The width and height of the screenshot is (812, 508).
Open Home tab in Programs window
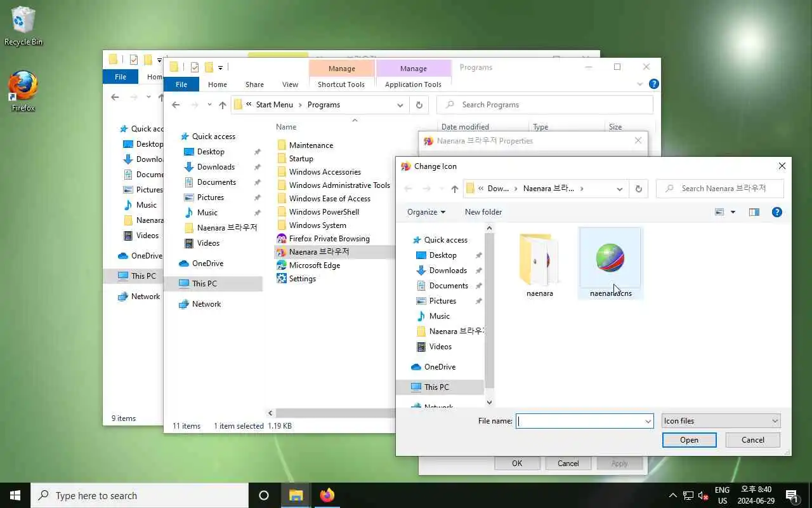[218, 84]
